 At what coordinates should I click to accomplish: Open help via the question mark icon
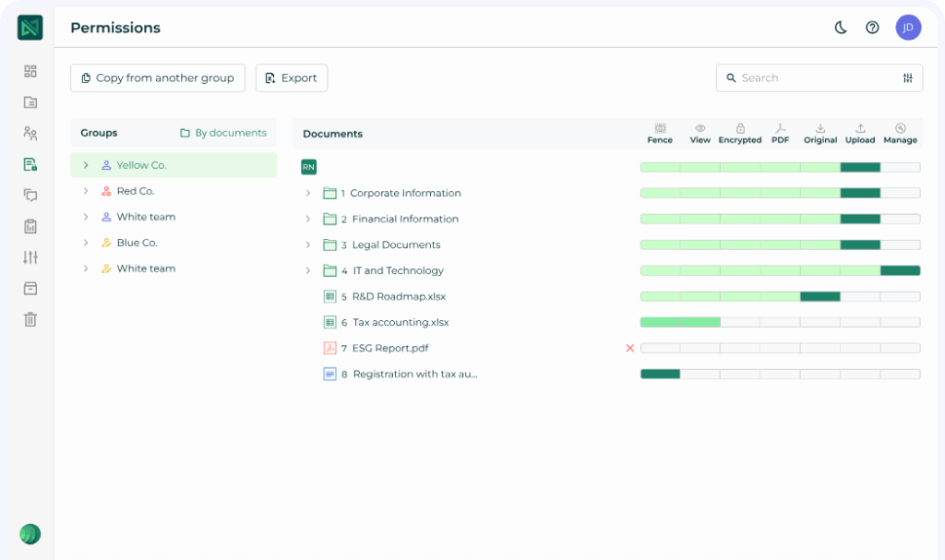point(872,28)
